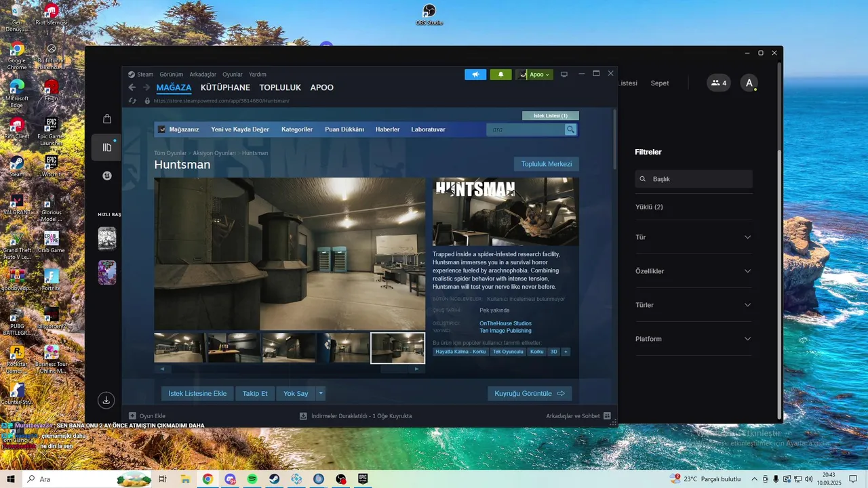Reload the Steam store page
The height and width of the screenshot is (488, 868).
pos(133,101)
